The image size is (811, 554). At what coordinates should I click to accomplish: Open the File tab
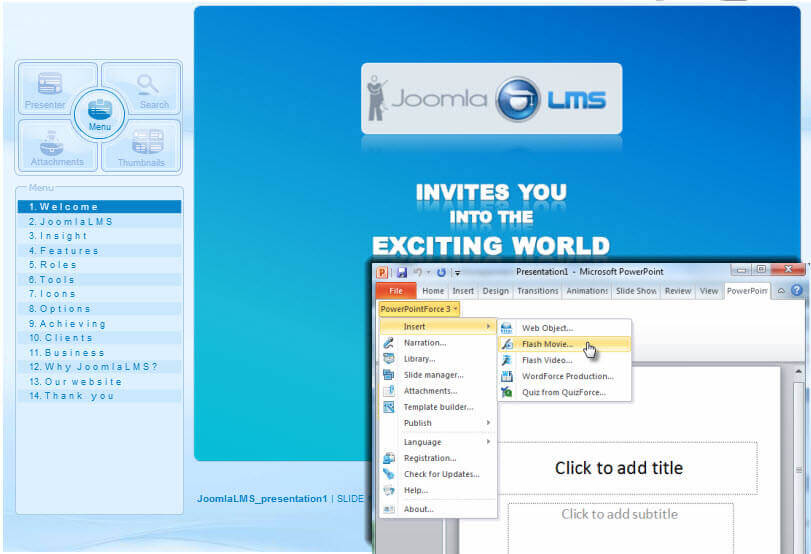pyautogui.click(x=396, y=291)
